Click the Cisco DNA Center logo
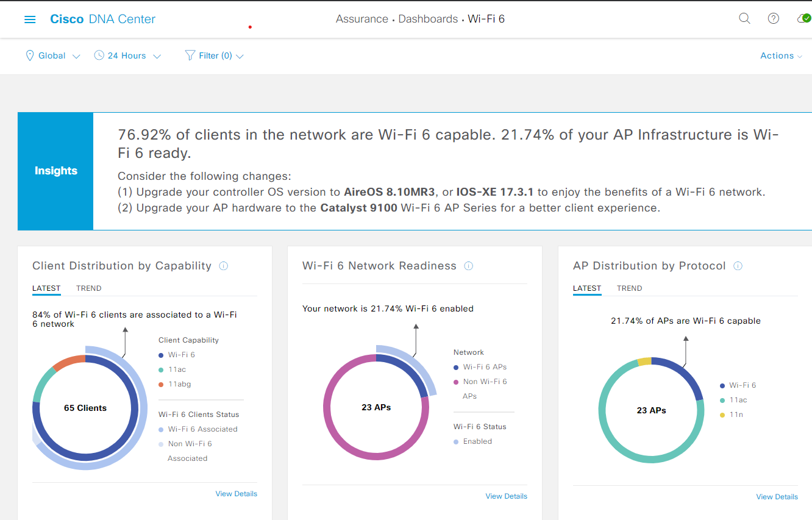The height and width of the screenshot is (520, 812). tap(102, 19)
